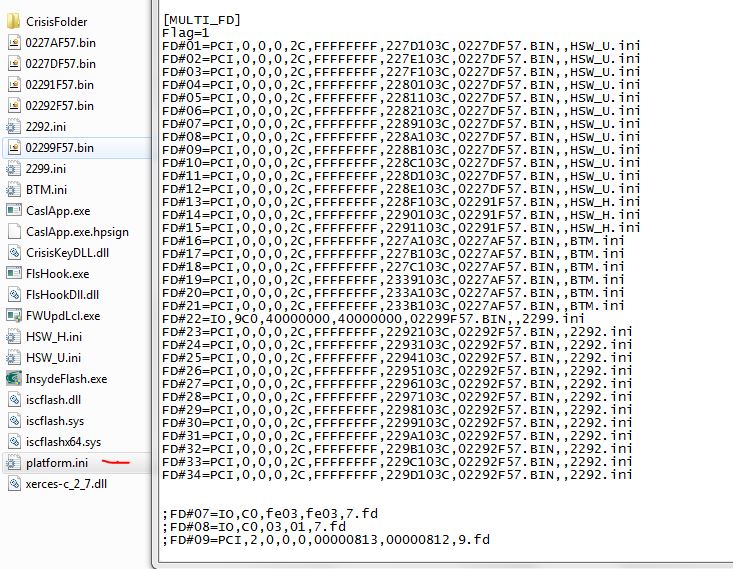
Task: Click the BTM.ini file name
Action: pyautogui.click(x=47, y=190)
